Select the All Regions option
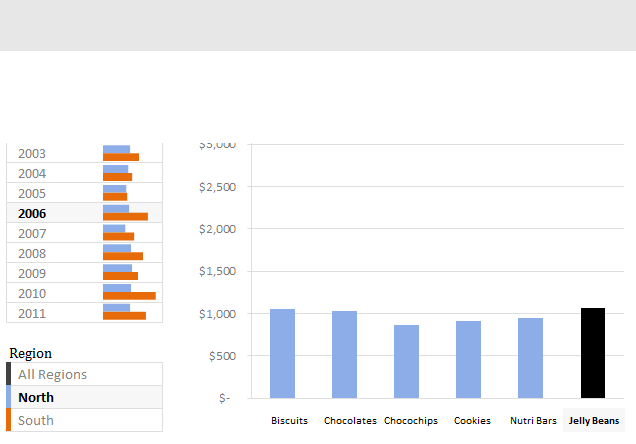This screenshot has height=444, width=636. (x=52, y=374)
